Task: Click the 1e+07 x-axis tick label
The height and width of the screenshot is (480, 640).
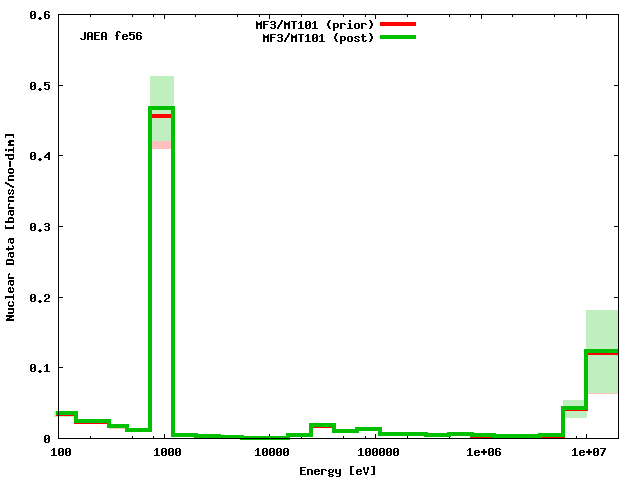Action: (588, 453)
